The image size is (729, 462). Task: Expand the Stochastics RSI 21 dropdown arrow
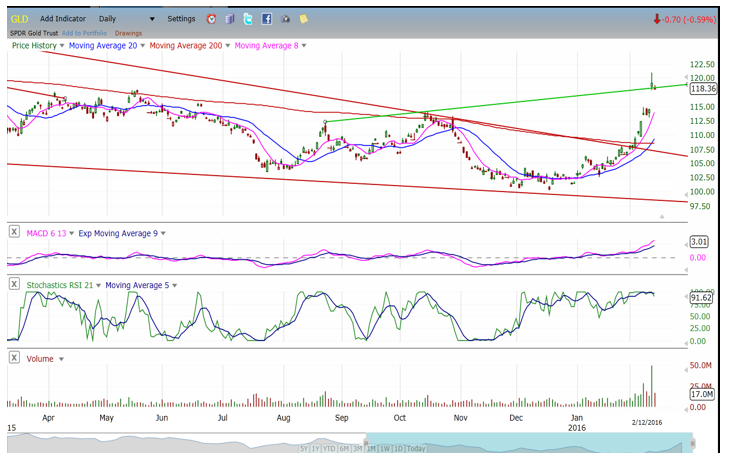pyautogui.click(x=99, y=285)
